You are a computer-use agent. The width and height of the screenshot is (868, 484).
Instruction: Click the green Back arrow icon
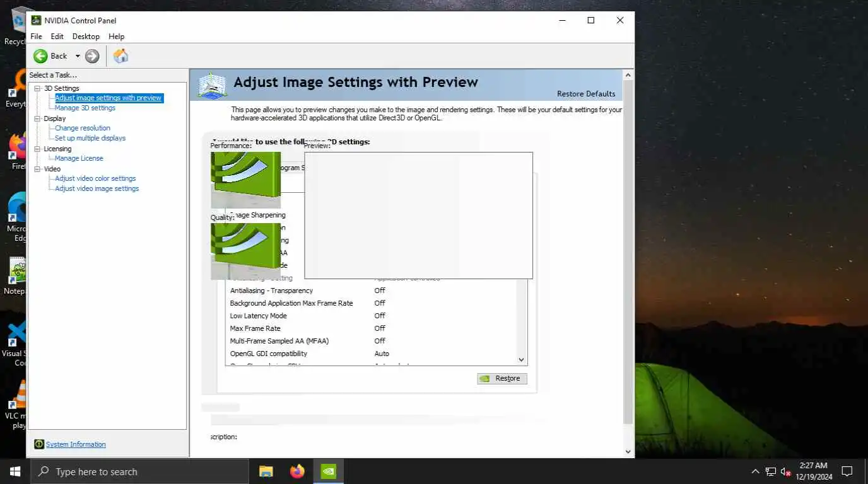click(40, 56)
